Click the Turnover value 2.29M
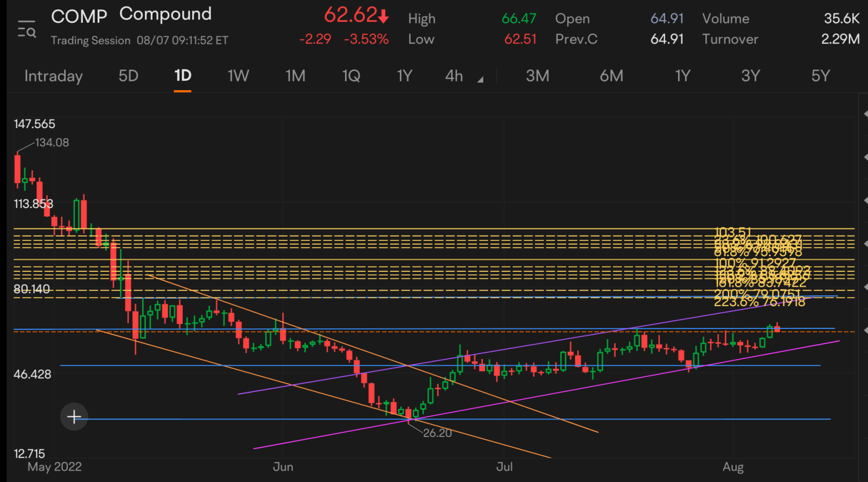The image size is (868, 482). (840, 39)
